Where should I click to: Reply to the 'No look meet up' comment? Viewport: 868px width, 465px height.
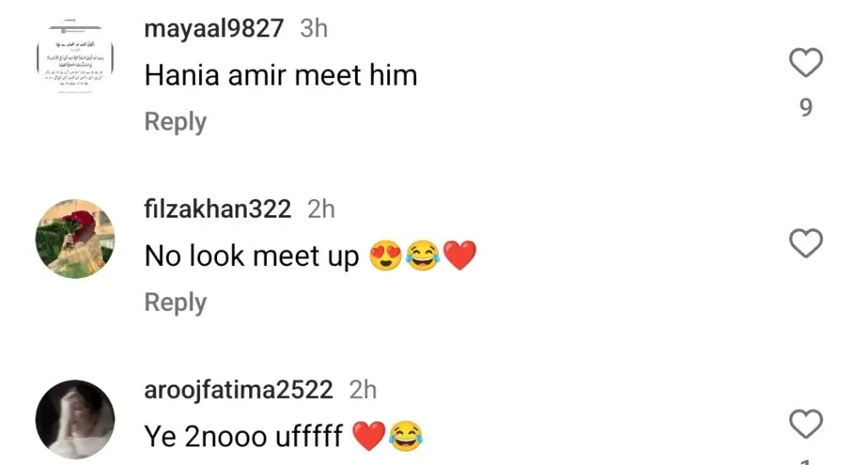coord(175,302)
